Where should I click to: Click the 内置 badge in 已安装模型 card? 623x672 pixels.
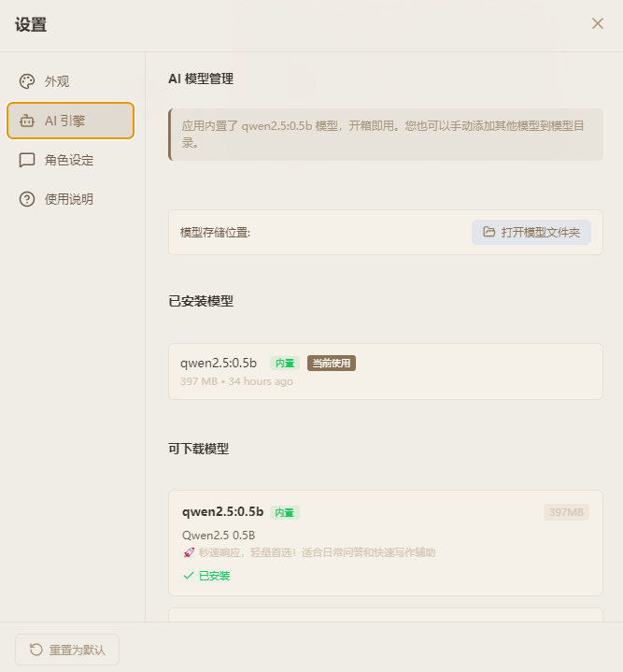285,364
